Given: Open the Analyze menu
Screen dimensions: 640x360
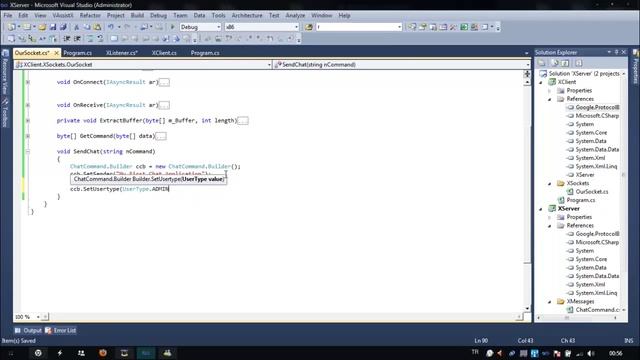Looking at the screenshot, I should [295, 16].
